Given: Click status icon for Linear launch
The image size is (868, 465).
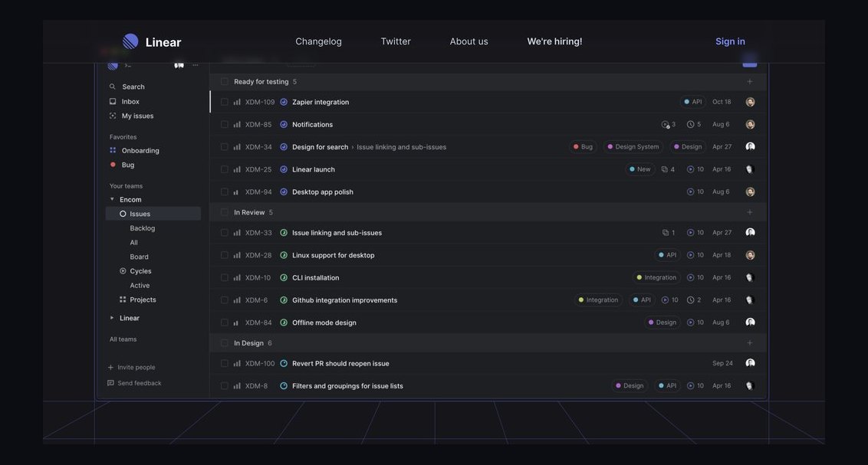Looking at the screenshot, I should [284, 169].
